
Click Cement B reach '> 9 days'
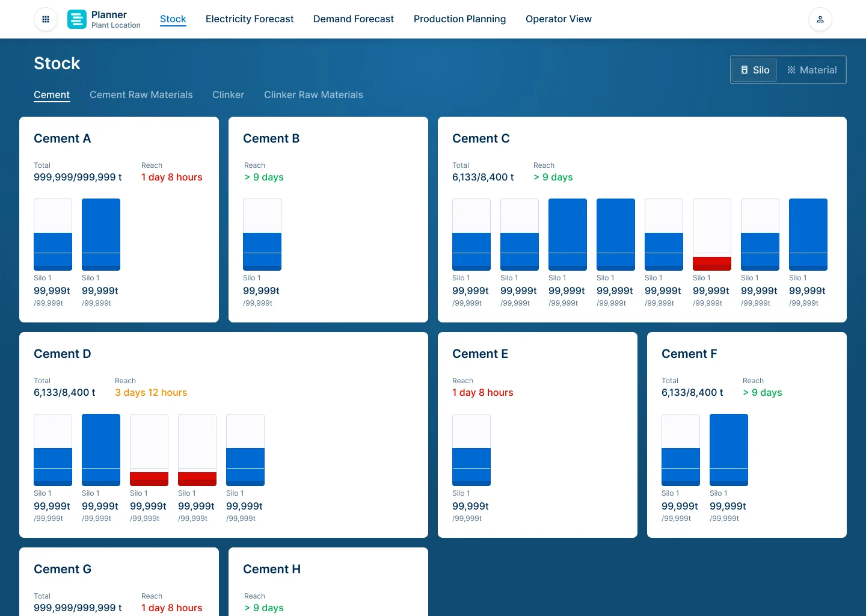(264, 177)
